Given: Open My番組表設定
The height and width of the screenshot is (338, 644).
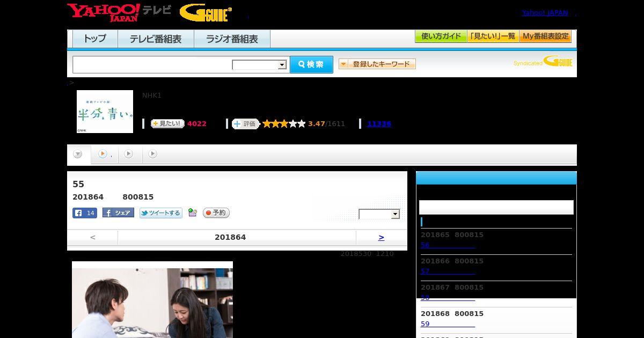Looking at the screenshot, I should click(x=545, y=36).
